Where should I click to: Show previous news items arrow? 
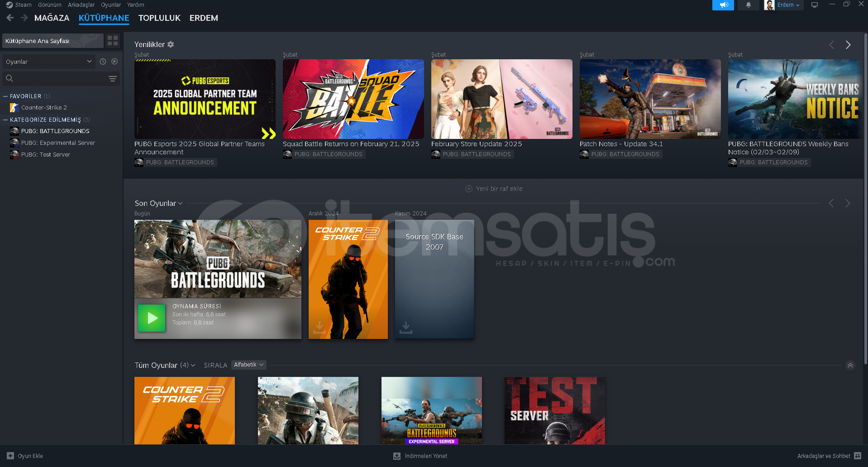[x=831, y=45]
